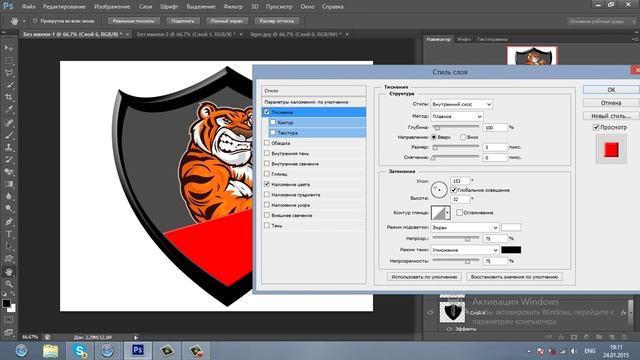Toggle Quick Mask mode icon
Screen dimensions: 640x360
coord(9,320)
